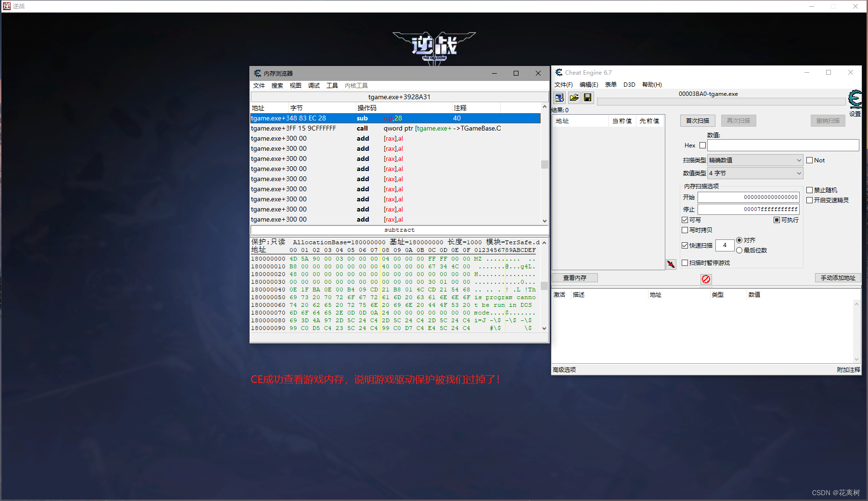Click the Memory Viewer title bar icon
Screen dimensions: 868x501
tap(258, 73)
